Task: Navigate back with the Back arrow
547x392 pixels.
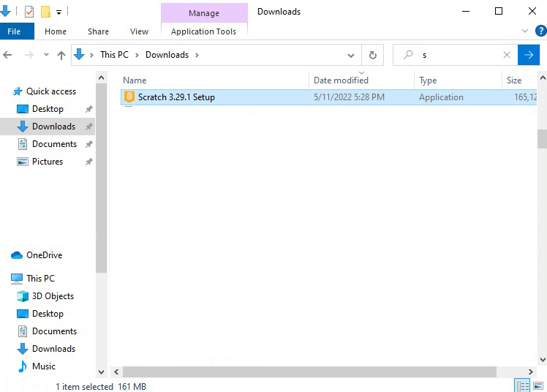Action: point(8,55)
